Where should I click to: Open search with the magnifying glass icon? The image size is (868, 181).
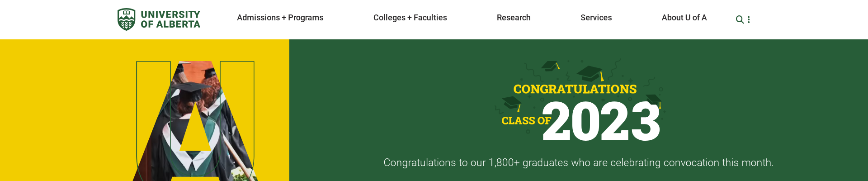point(740,19)
